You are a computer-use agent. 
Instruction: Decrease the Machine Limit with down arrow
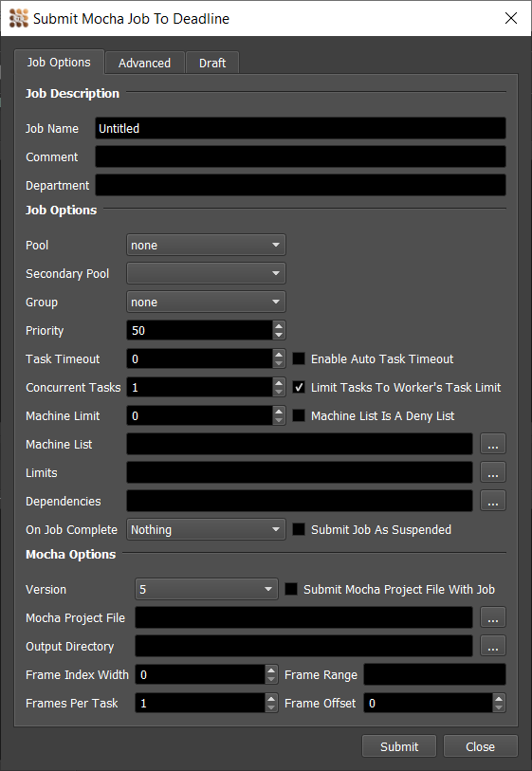click(279, 421)
